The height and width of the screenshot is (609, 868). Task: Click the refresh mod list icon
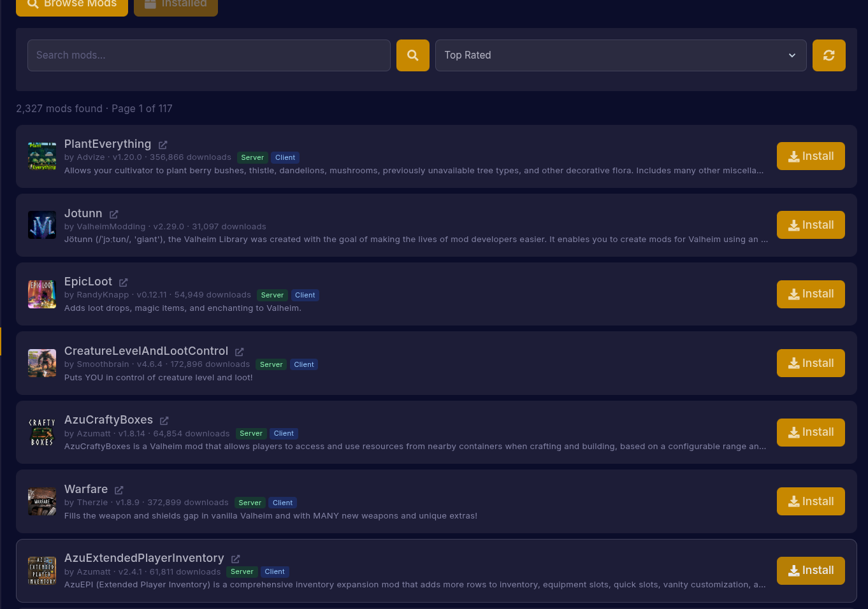[828, 55]
